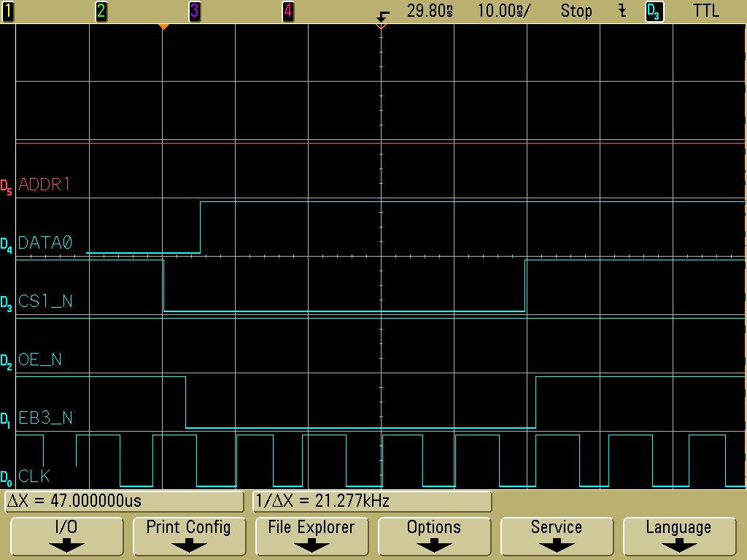
Task: Click the D5 ADDR1 digital channel label
Action: 44,185
